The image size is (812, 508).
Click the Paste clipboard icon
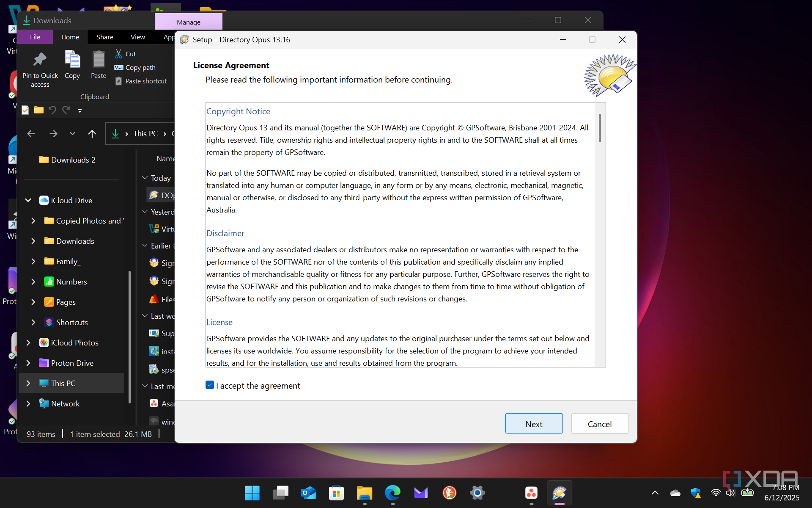99,60
